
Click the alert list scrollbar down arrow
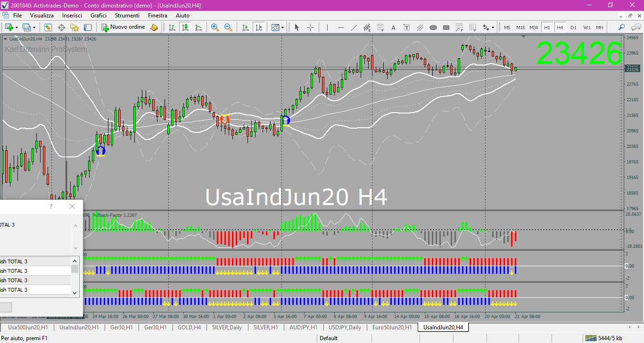74,293
